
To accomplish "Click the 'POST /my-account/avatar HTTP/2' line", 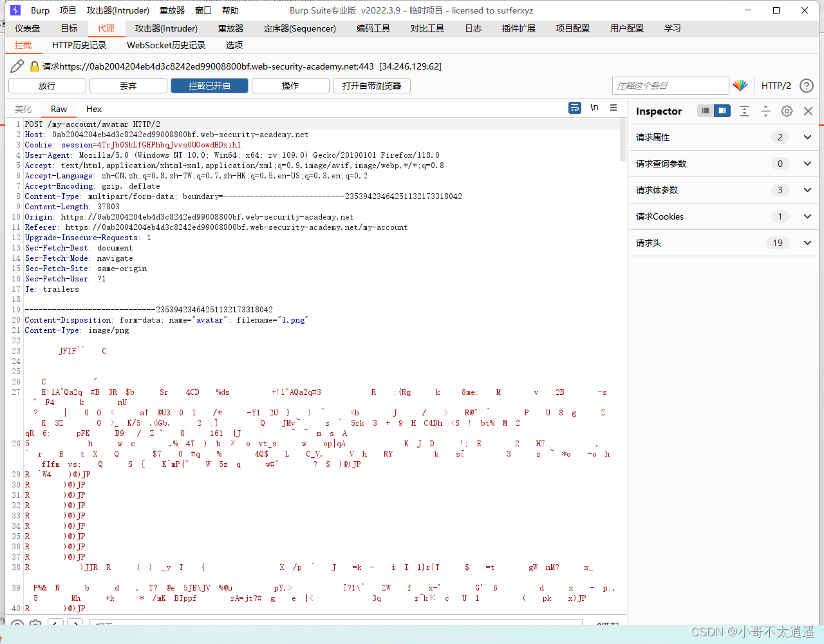I will tap(93, 124).
